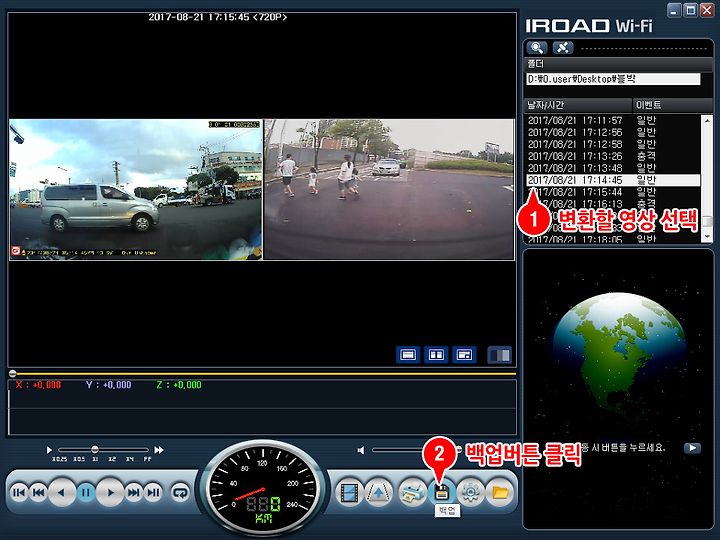
Task: Click the next file forward button
Action: [x=134, y=493]
